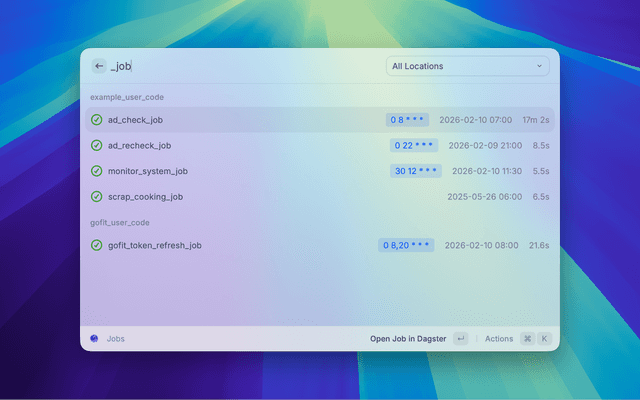Click the search field containing _job
This screenshot has height=400, width=640.
click(x=240, y=66)
